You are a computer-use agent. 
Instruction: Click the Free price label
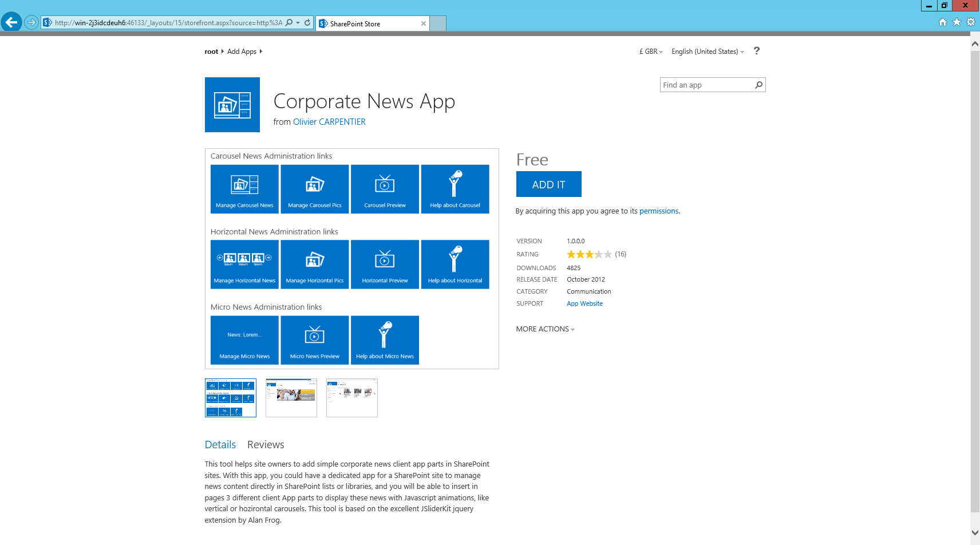(x=532, y=160)
